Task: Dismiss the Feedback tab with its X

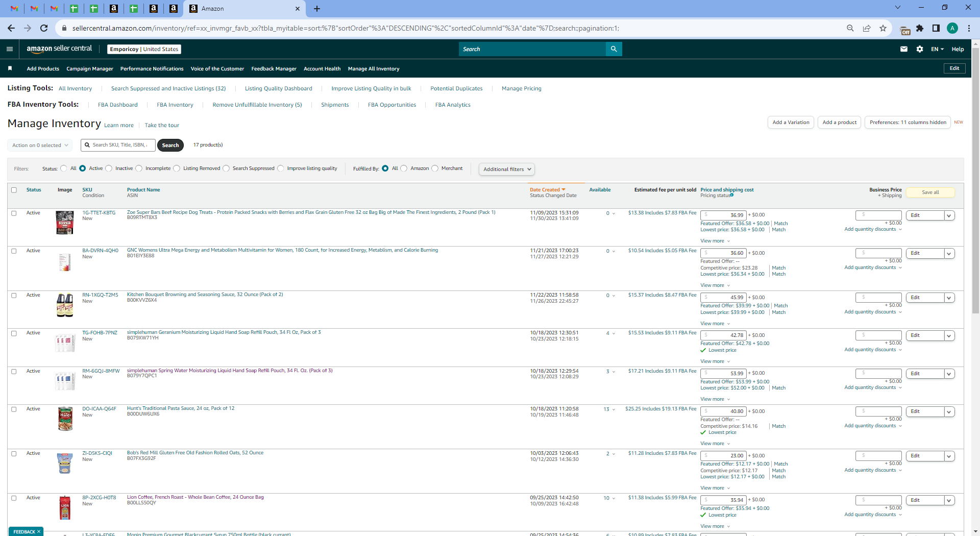Action: tap(39, 531)
